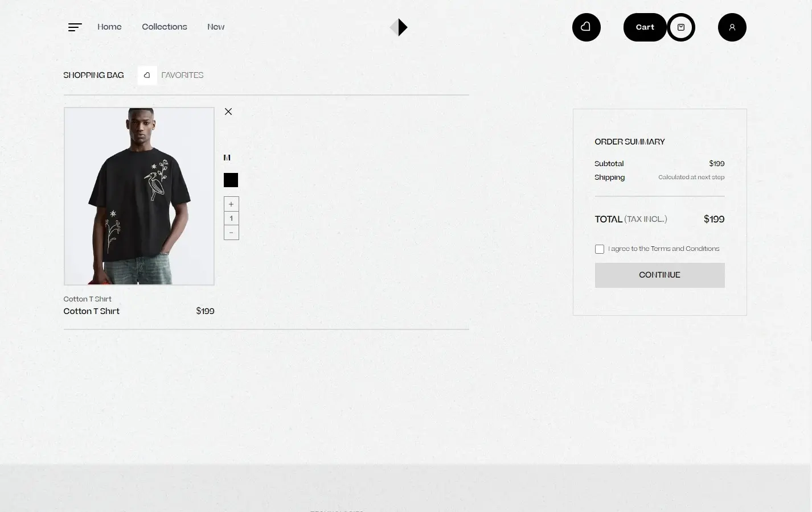
Task: Open the Cotton T Shirt product image
Action: tap(139, 196)
